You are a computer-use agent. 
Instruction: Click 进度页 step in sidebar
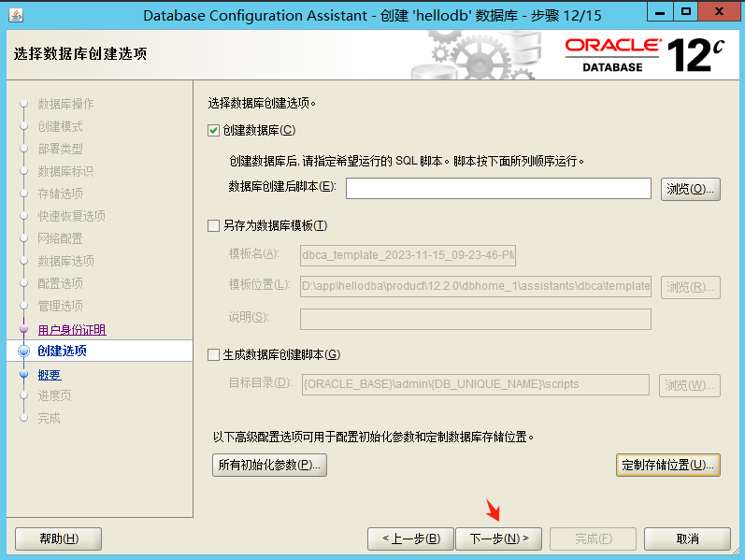(54, 395)
